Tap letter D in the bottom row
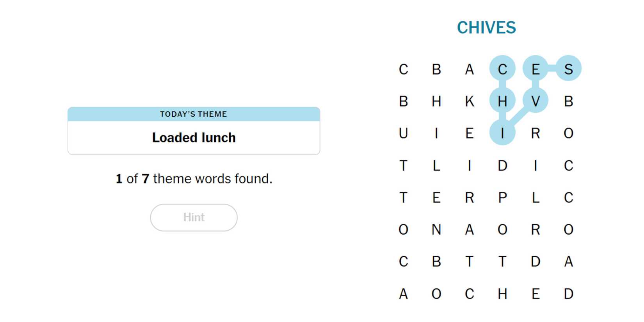The height and width of the screenshot is (322, 644). 568,294
